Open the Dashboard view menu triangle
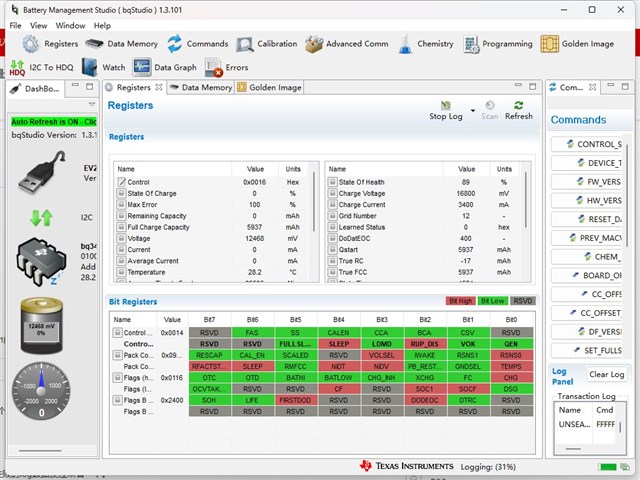Screen dimensions: 640x480 tap(92, 104)
